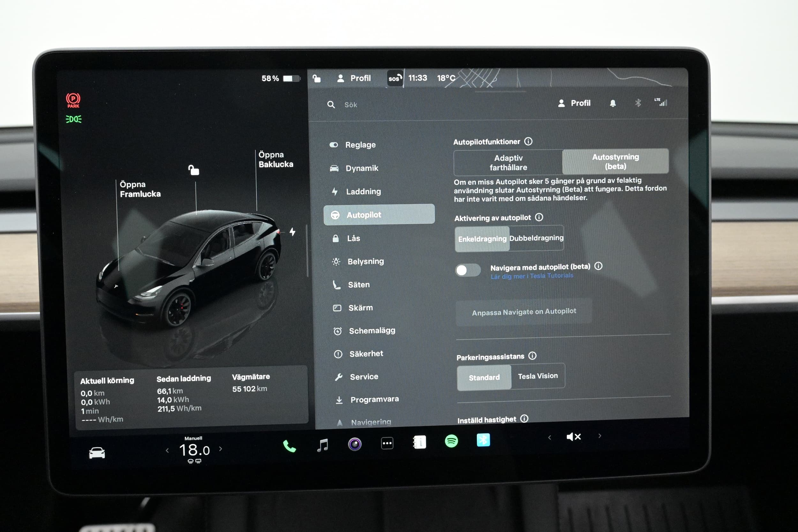
Task: Open the three-dots app launcher
Action: [387, 443]
